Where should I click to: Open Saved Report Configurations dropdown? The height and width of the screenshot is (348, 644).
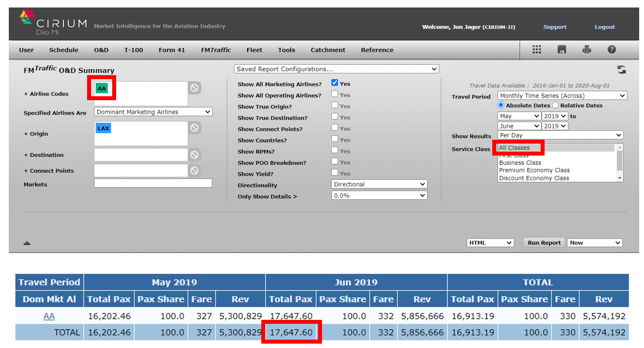point(337,69)
